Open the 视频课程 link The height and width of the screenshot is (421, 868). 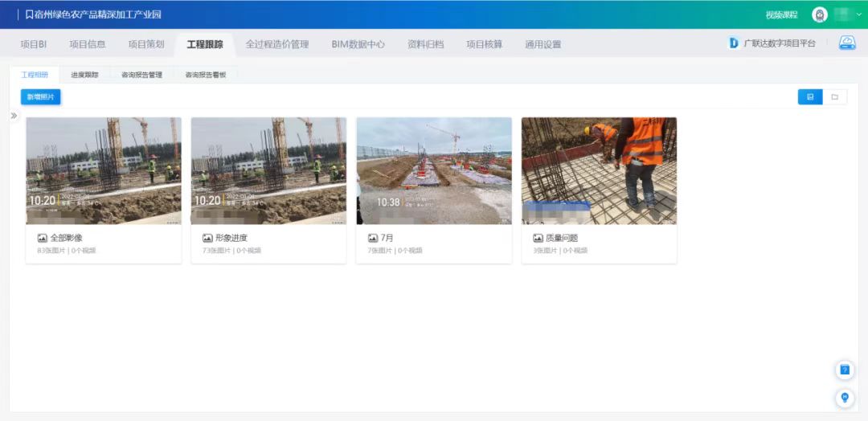pos(782,15)
